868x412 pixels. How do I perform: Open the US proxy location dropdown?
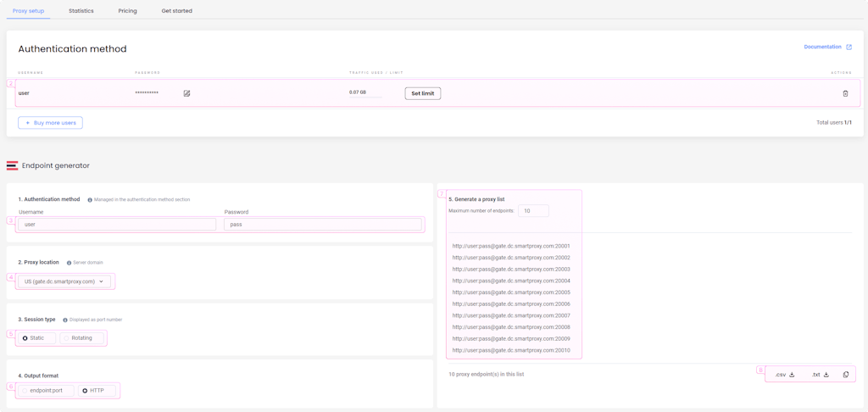(64, 281)
